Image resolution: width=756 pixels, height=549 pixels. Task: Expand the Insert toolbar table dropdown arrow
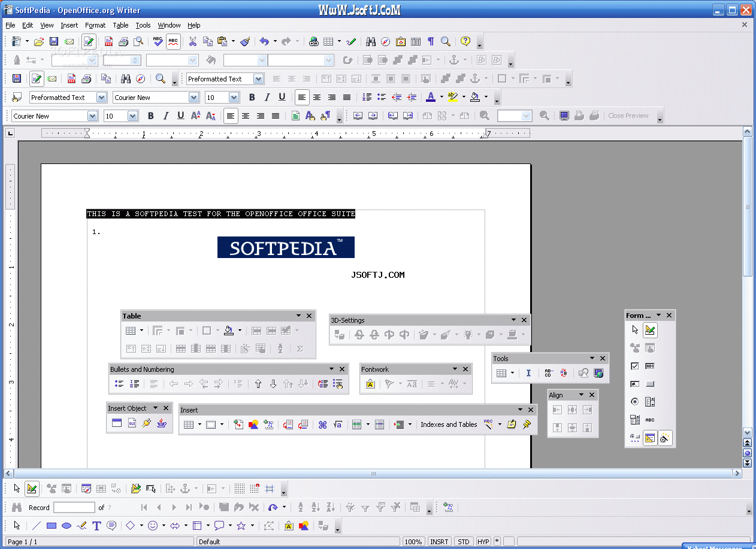click(200, 425)
